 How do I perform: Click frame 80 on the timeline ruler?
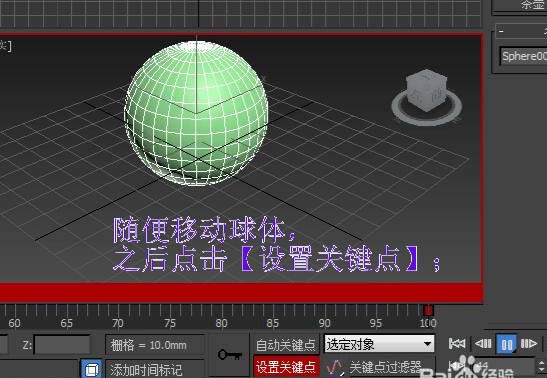tap(221, 323)
